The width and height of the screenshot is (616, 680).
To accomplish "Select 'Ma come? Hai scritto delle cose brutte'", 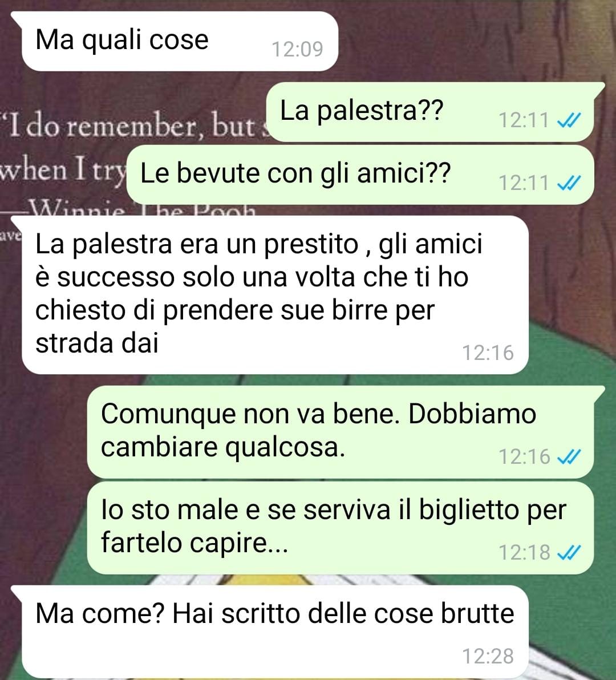I will pos(275,632).
